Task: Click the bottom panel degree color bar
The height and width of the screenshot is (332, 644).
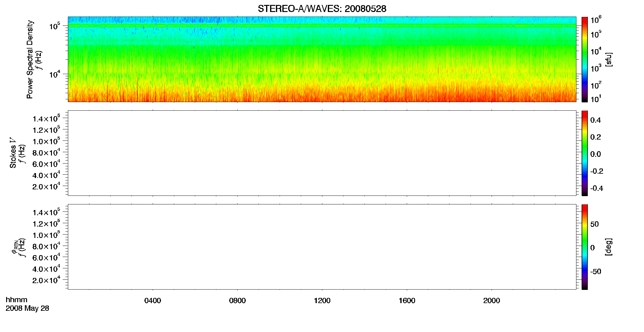Action: 585,247
